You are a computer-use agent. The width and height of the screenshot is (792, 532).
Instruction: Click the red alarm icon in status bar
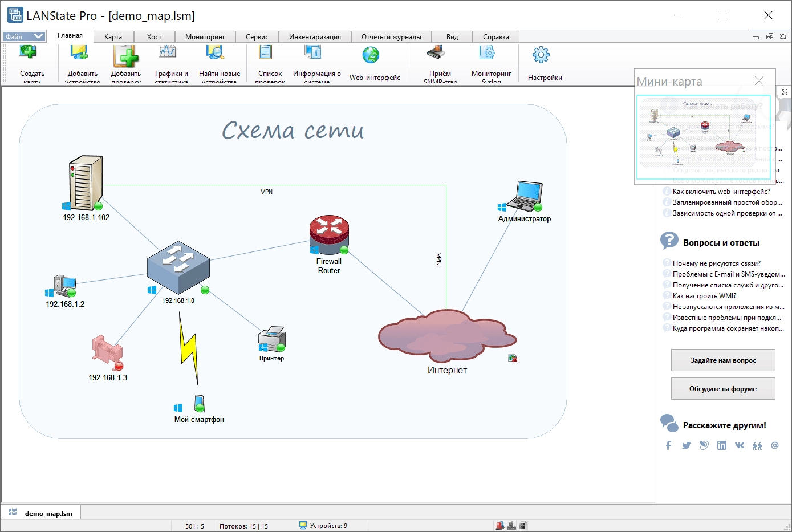(500, 526)
